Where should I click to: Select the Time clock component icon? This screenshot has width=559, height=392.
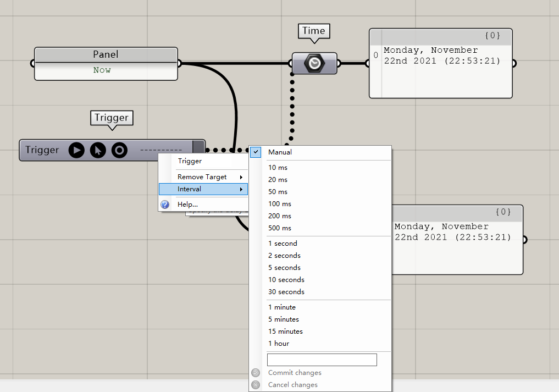tap(314, 63)
